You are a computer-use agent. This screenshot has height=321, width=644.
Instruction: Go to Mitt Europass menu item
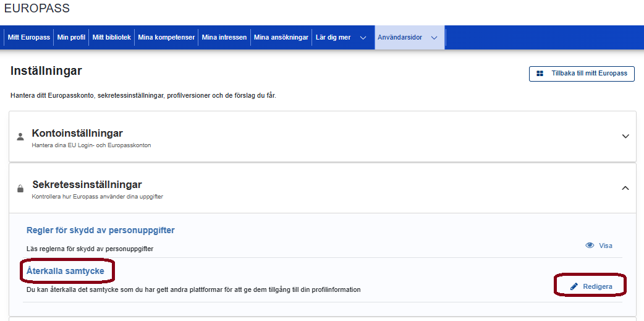[x=28, y=38]
